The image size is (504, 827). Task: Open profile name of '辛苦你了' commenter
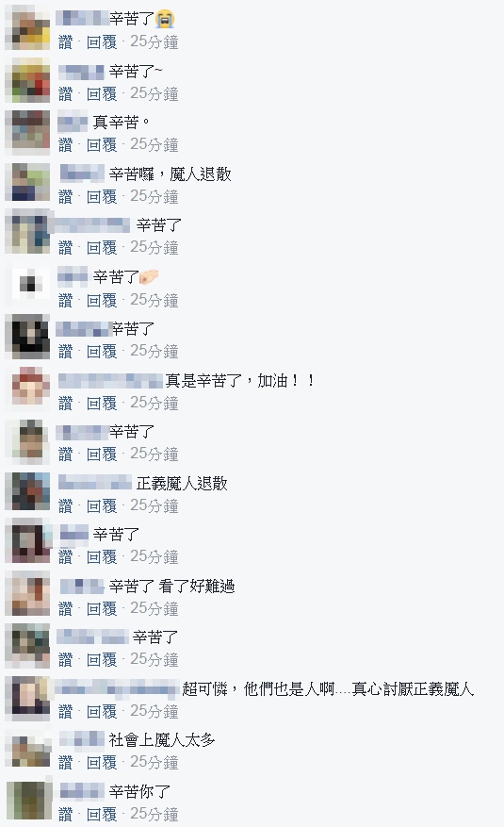point(82,791)
